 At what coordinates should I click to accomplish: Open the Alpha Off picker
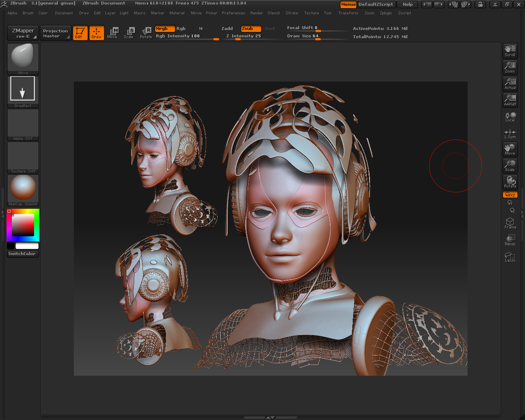click(x=23, y=124)
